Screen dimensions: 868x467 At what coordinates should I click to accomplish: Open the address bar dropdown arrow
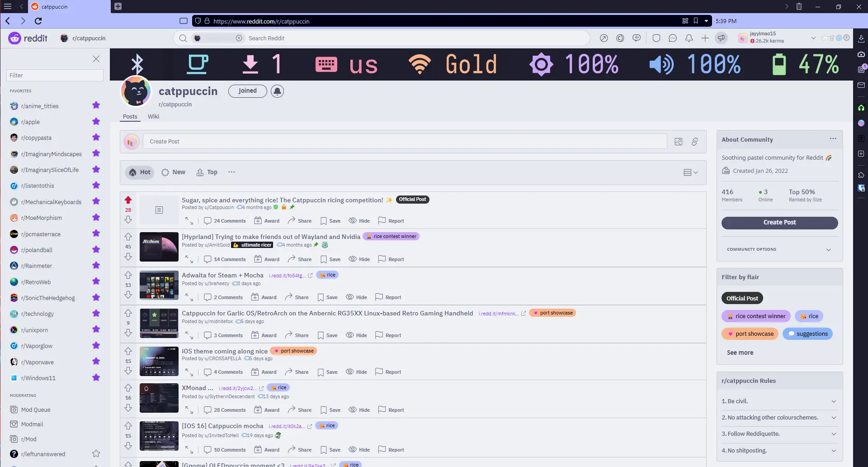coord(706,21)
